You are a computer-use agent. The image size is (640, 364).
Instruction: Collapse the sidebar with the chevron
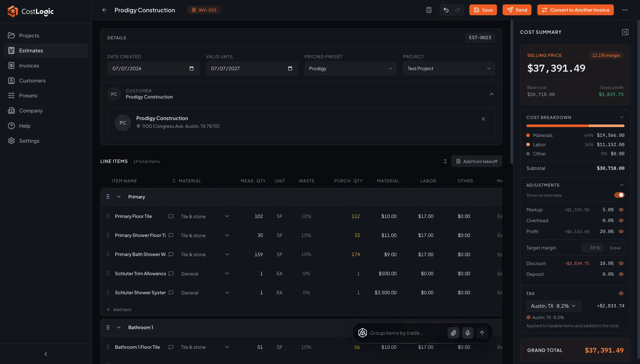[x=46, y=354]
